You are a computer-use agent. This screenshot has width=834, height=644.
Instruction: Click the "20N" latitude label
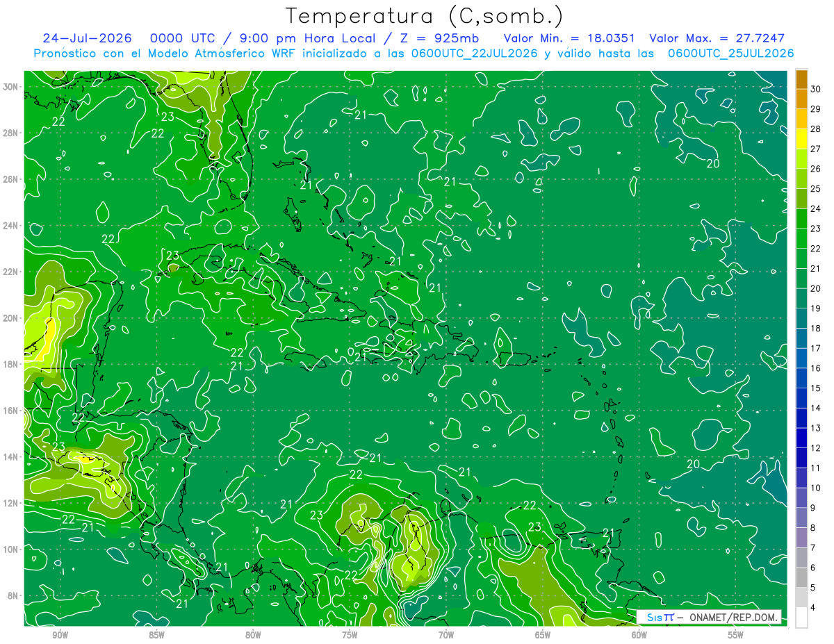11,318
